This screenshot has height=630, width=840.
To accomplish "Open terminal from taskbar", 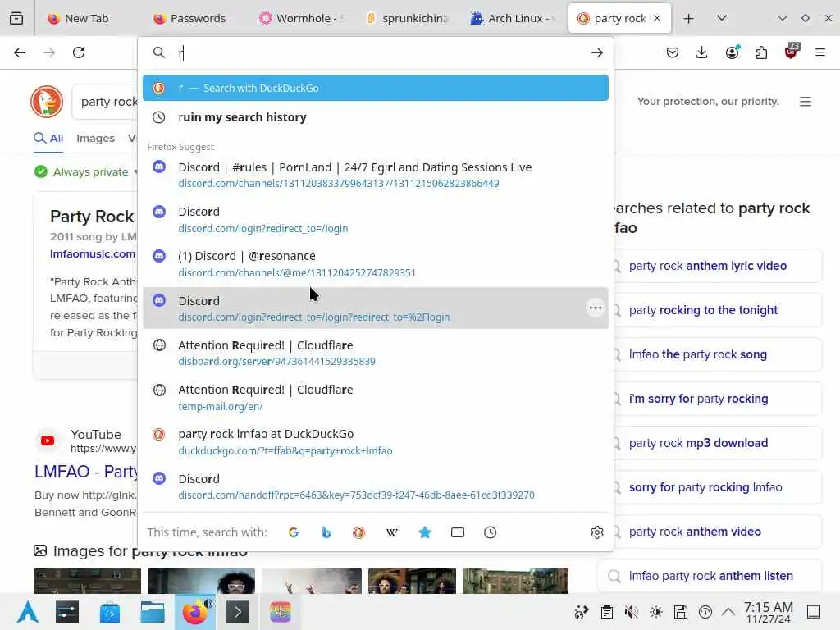I will pyautogui.click(x=237, y=612).
